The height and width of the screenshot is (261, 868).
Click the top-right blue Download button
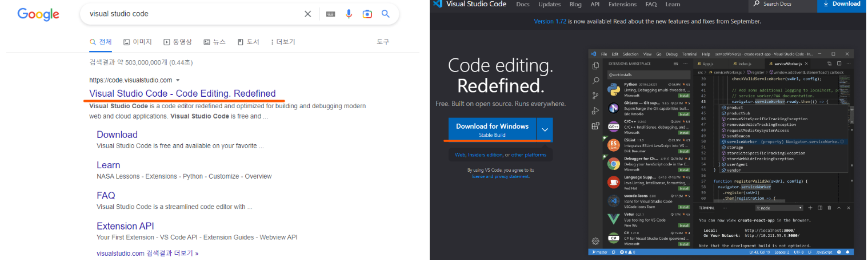tap(842, 5)
